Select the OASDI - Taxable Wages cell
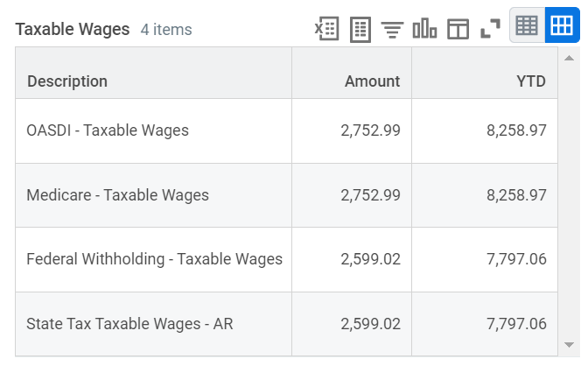The image size is (588, 366). [x=153, y=131]
